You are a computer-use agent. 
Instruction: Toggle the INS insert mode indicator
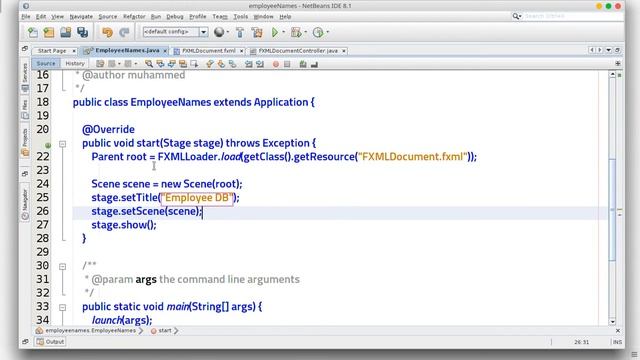point(618,342)
